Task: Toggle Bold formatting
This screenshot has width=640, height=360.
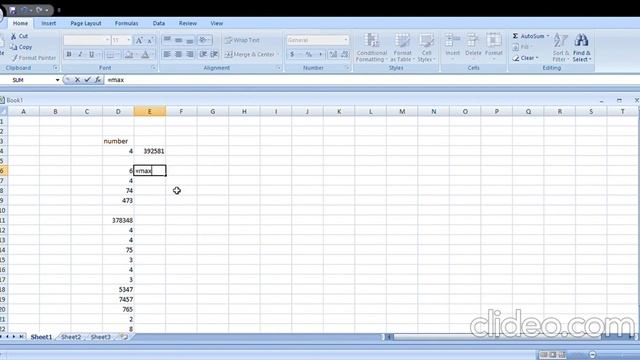Action: pos(69,54)
